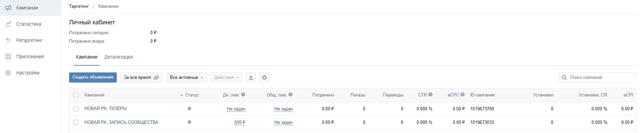
Task: Open the Статистика chart icon
Action: click(8, 24)
